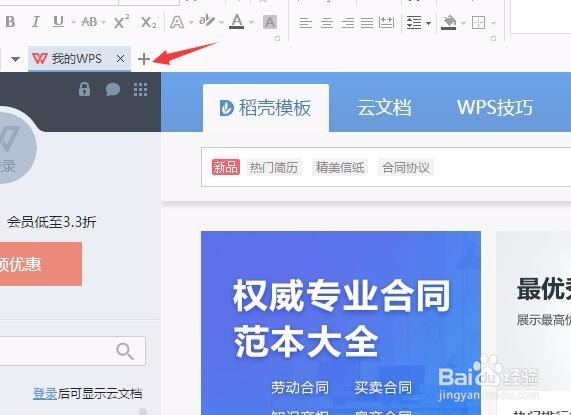Click the text highlight pen icon
This screenshot has height=415, width=571.
(x=207, y=21)
